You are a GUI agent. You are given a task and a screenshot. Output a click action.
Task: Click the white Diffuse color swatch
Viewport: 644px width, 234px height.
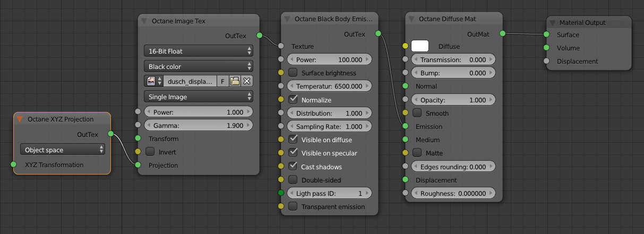click(x=420, y=46)
